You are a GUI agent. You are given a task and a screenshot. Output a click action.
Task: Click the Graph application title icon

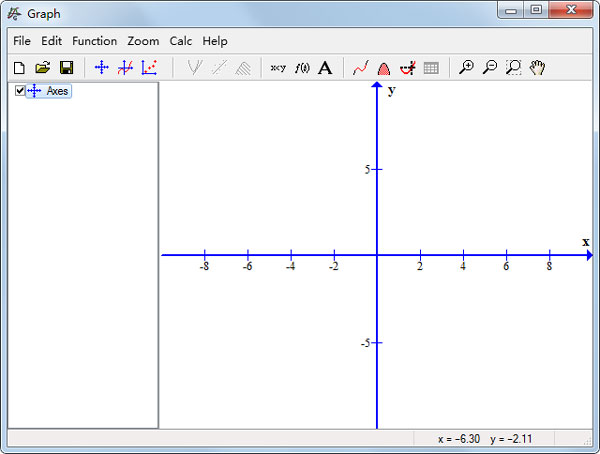[14, 14]
